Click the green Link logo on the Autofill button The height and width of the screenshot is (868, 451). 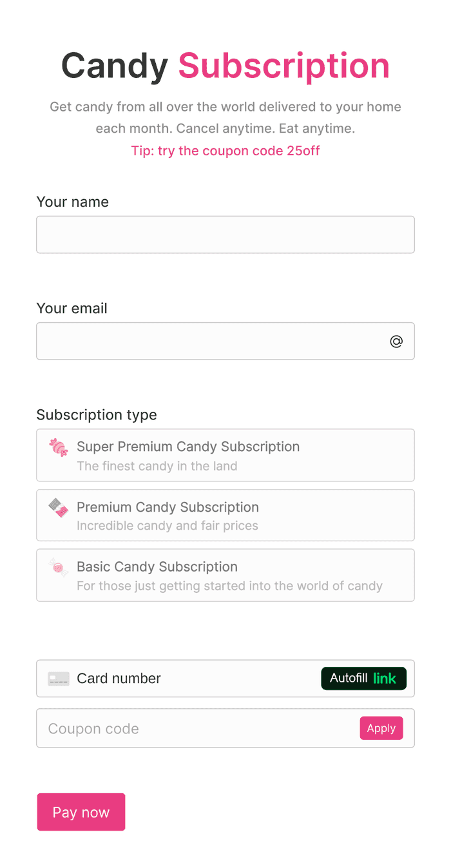click(x=386, y=678)
